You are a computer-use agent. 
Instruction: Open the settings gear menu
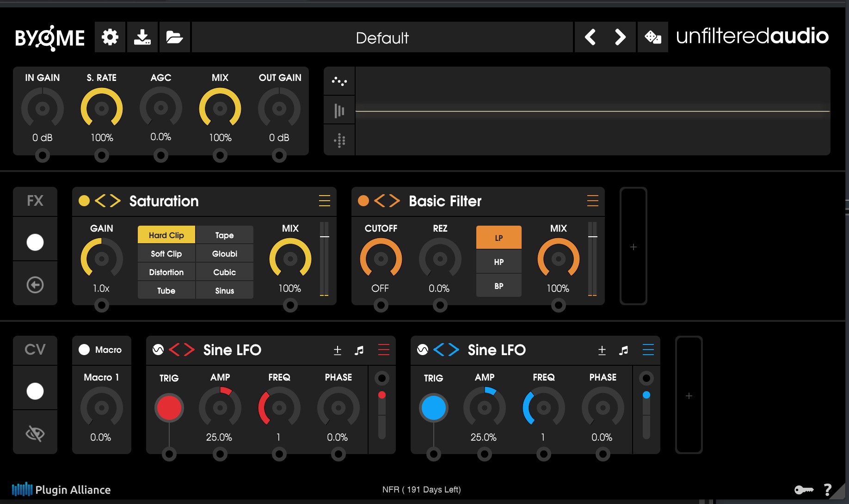110,37
